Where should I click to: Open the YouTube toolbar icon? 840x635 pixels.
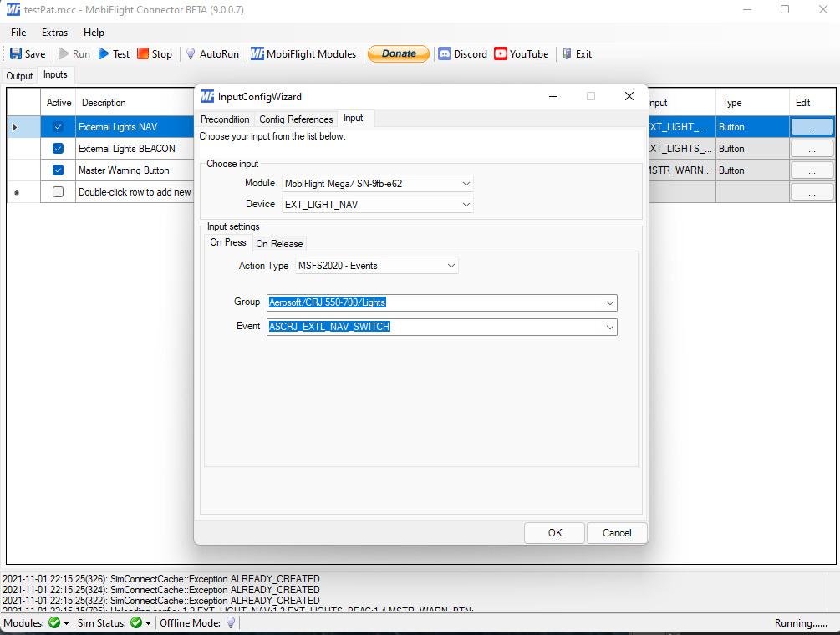click(501, 53)
